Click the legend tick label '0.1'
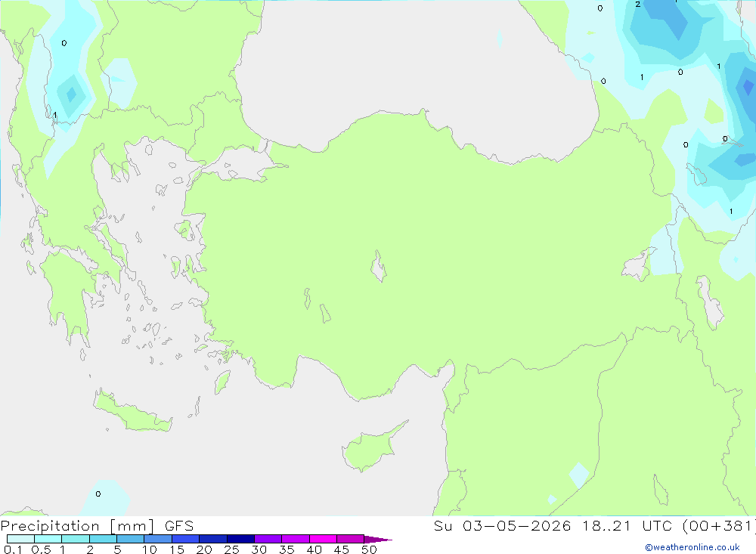The width and height of the screenshot is (756, 554). (x=13, y=549)
